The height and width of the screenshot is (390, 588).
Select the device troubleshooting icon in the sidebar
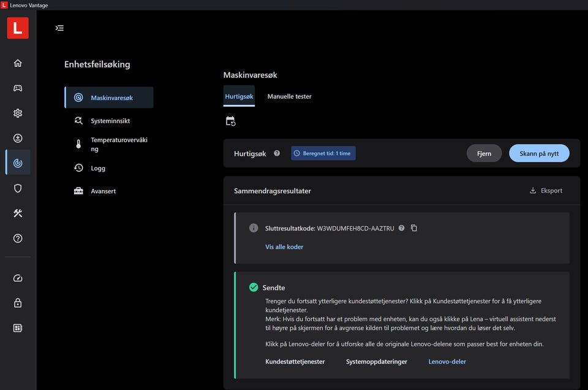18,163
